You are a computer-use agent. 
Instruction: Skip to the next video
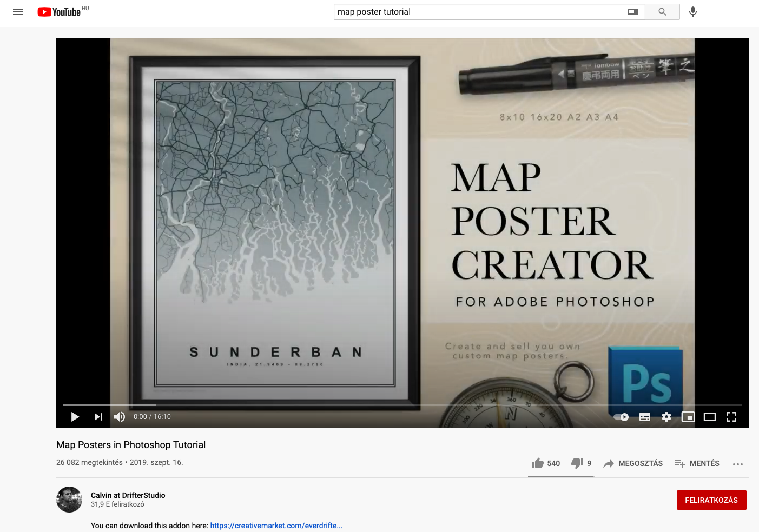(x=98, y=417)
